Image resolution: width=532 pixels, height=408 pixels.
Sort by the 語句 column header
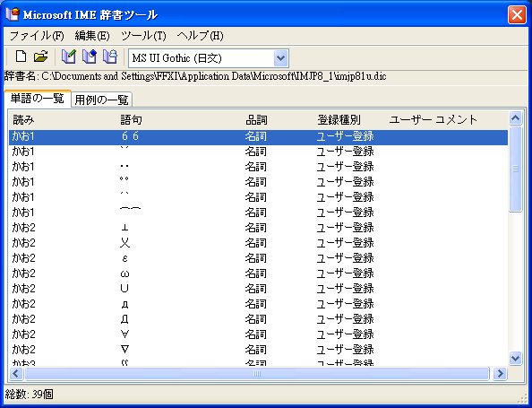coord(180,119)
